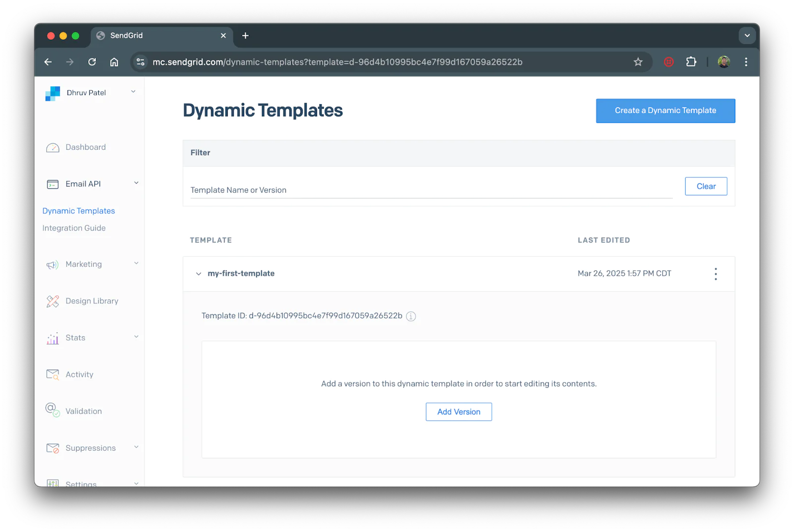This screenshot has height=532, width=794.
Task: Focus the Template Name or Version field
Action: pos(431,190)
